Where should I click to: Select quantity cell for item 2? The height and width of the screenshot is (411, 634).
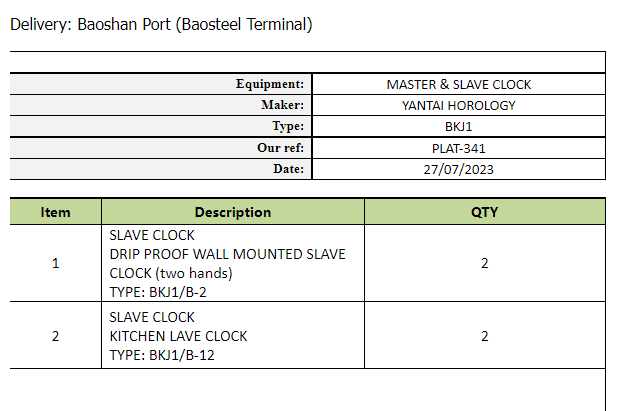[485, 336]
